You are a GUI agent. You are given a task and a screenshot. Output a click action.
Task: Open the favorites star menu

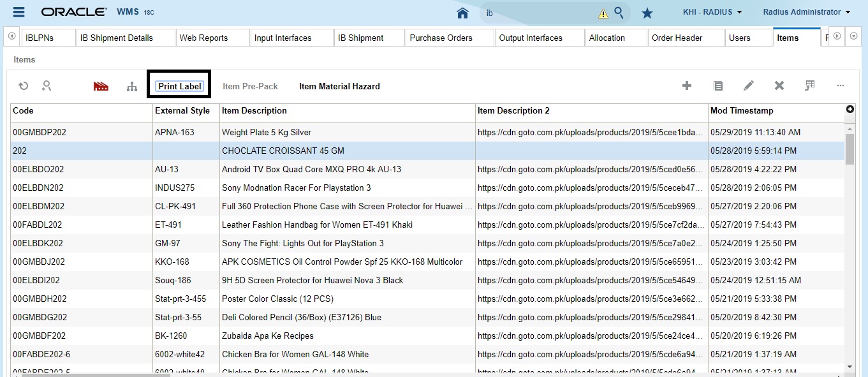coord(647,11)
